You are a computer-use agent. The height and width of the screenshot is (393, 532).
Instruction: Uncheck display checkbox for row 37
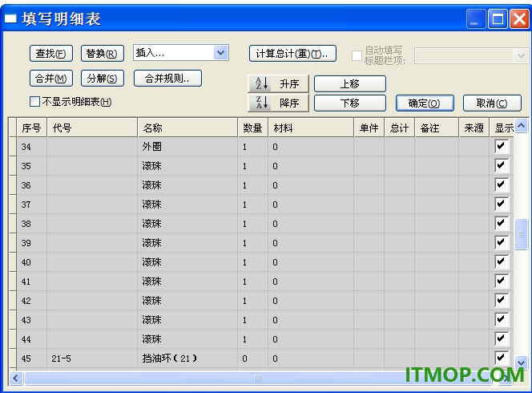point(502,205)
